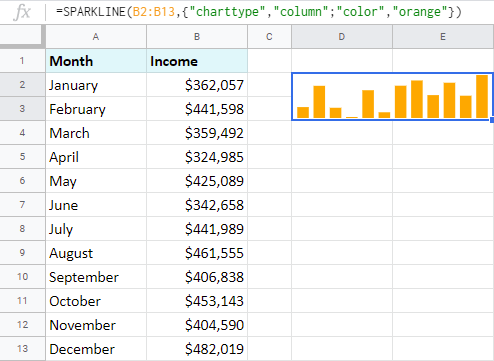
Task: Select the September cell
Action: (x=96, y=277)
